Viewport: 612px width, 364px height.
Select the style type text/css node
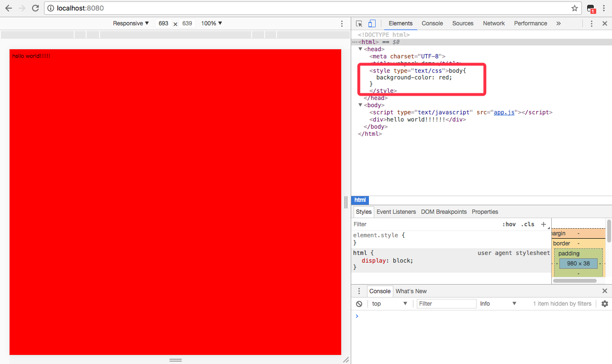pyautogui.click(x=409, y=71)
